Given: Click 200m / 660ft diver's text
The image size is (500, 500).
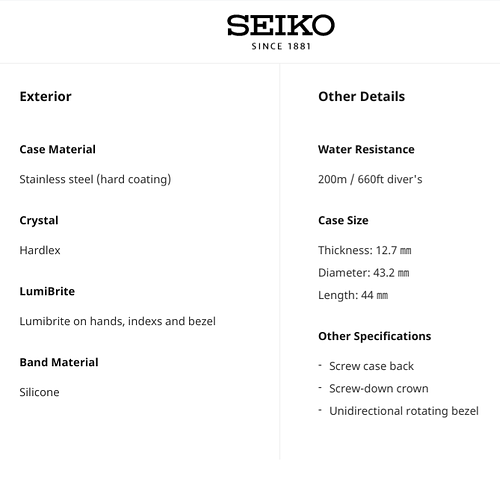Looking at the screenshot, I should pyautogui.click(x=370, y=179).
